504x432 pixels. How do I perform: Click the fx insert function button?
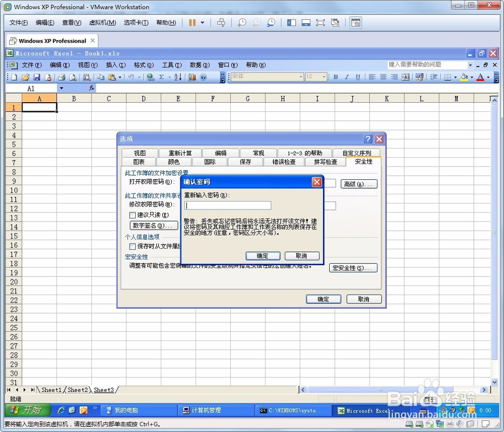click(92, 88)
